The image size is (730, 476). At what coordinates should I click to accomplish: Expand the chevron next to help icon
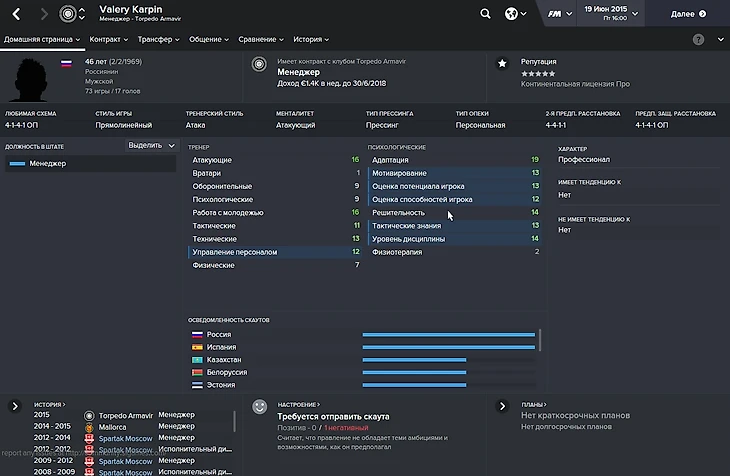pyautogui.click(x=720, y=39)
